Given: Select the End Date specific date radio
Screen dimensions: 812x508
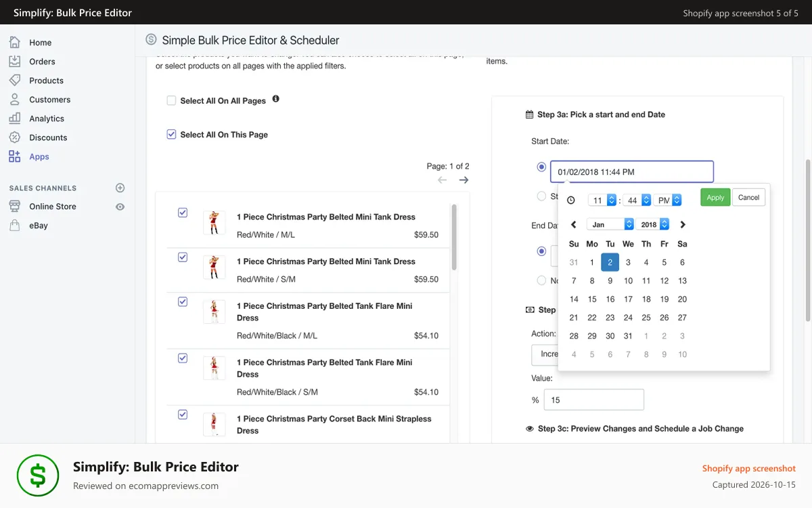Looking at the screenshot, I should coord(541,251).
